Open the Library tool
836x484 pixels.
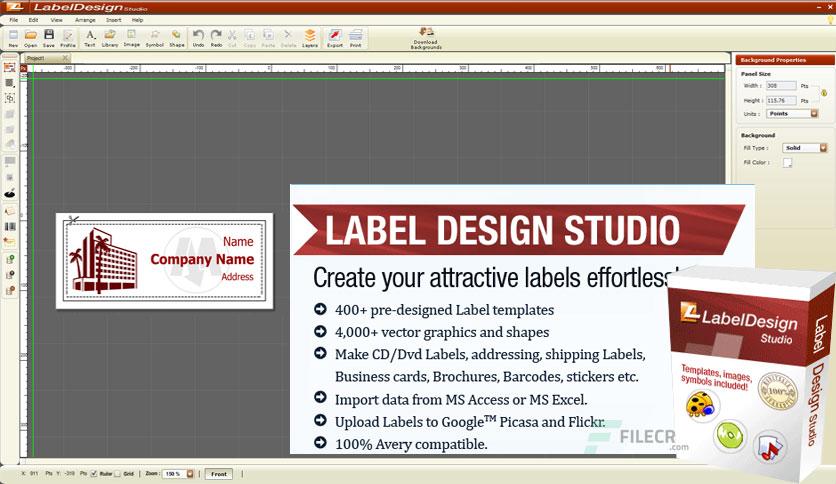(110, 38)
